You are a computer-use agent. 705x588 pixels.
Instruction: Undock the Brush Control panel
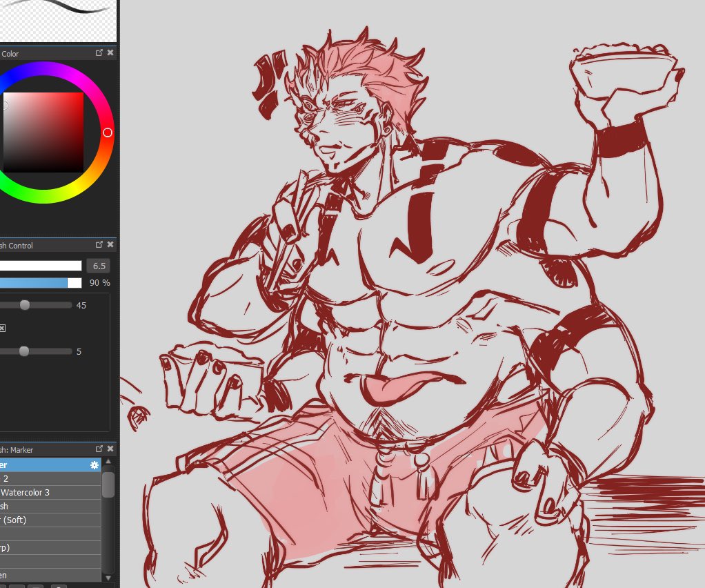[99, 245]
